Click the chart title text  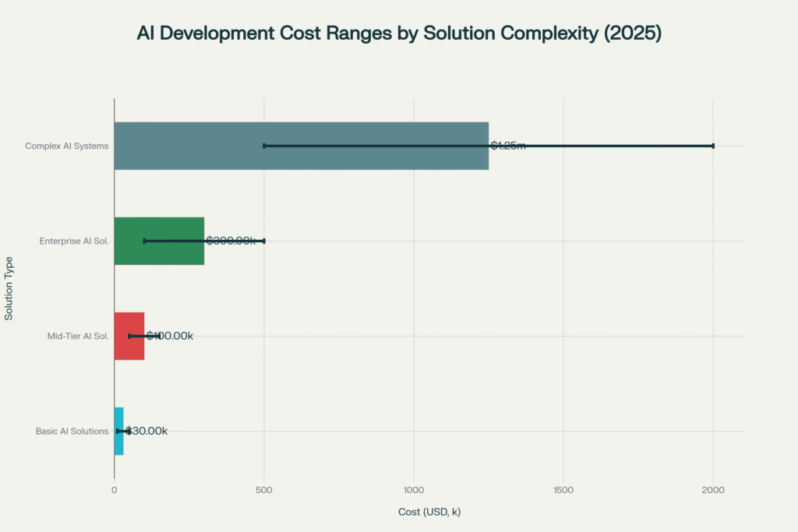click(398, 34)
